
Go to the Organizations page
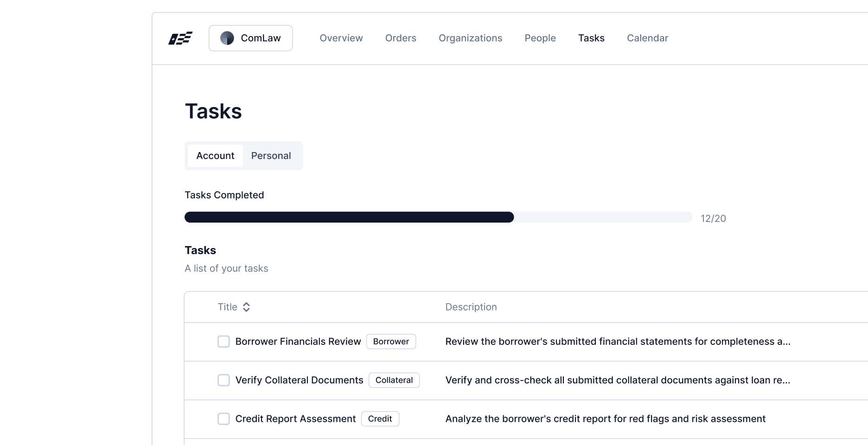pos(470,38)
